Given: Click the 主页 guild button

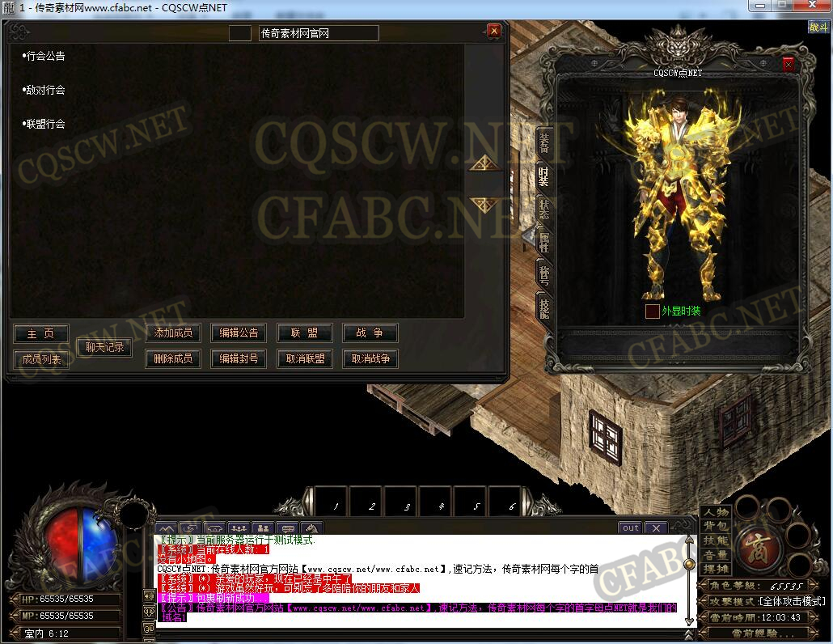Looking at the screenshot, I should [x=41, y=333].
